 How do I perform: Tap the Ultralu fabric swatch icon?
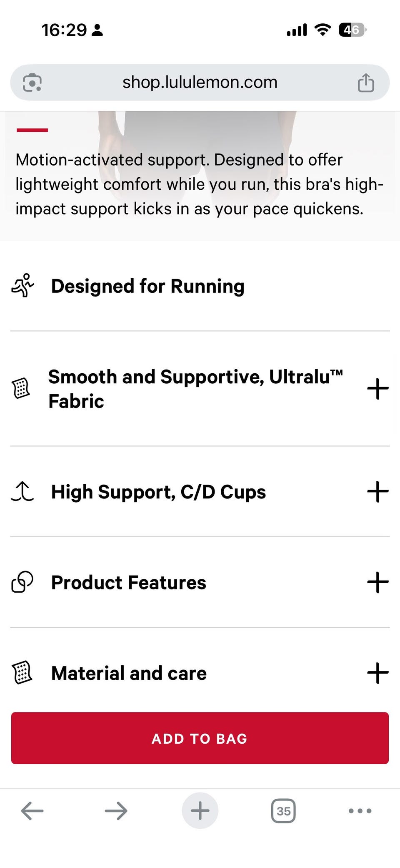click(x=21, y=388)
